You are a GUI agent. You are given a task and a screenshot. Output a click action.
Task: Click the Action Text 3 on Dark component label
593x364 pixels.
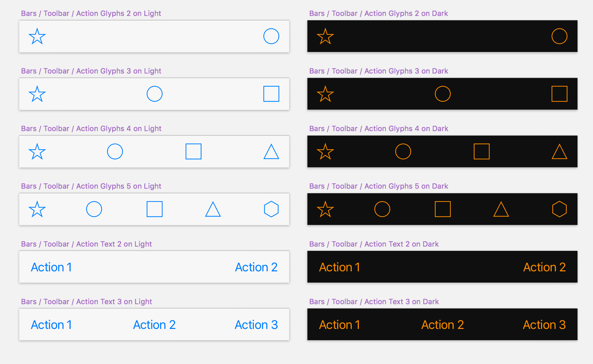[x=374, y=301]
